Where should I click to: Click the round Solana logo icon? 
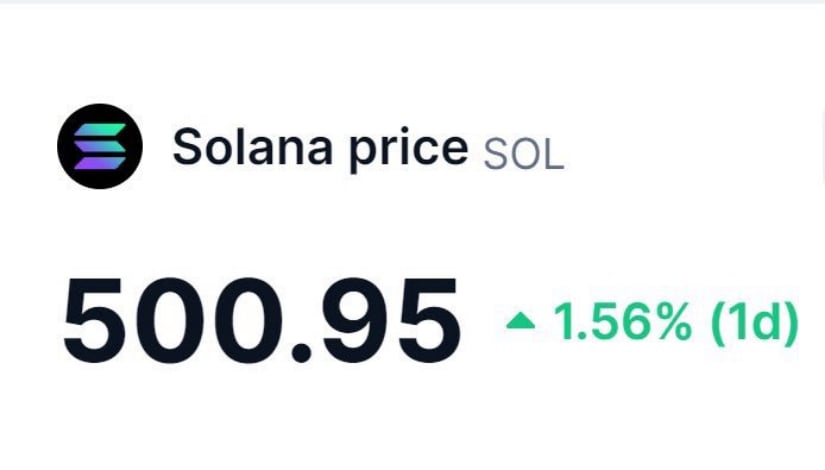100,146
